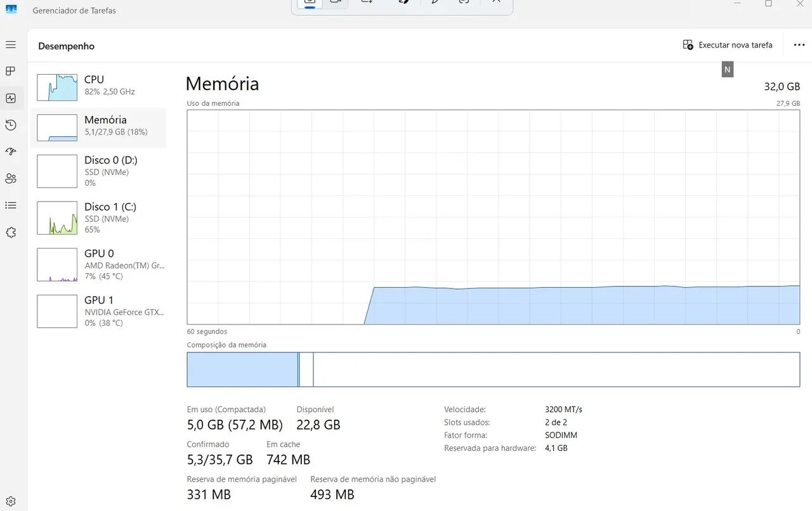The height and width of the screenshot is (511, 812).
Task: Open the Services puzzle-piece icon
Action: [10, 233]
